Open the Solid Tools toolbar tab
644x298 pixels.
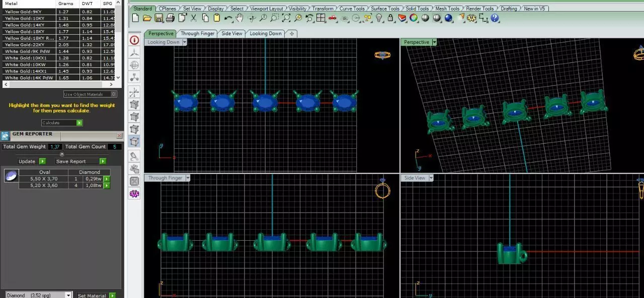pyautogui.click(x=417, y=9)
